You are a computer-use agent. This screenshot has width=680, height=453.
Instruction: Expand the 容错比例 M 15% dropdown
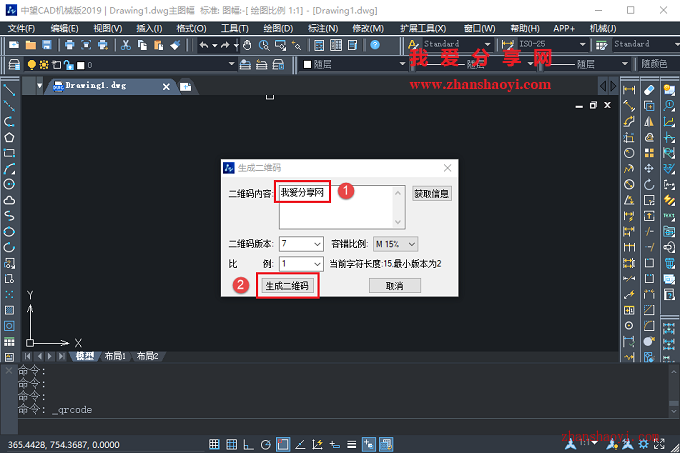412,244
